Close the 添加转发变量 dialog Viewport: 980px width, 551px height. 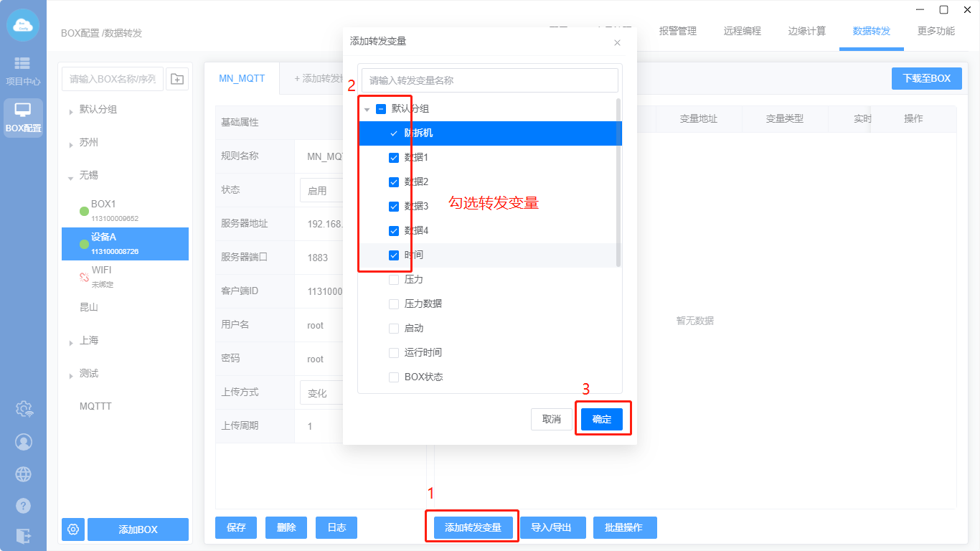617,42
